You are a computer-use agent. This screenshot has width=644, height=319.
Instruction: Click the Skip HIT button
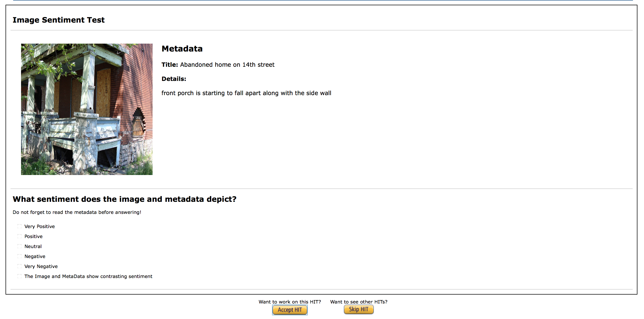coord(359,309)
